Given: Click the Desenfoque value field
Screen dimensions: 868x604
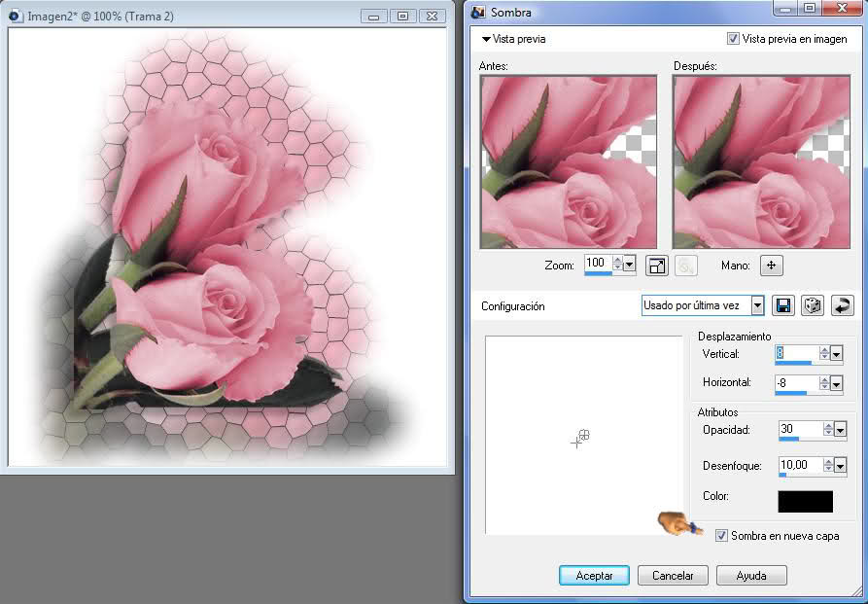Looking at the screenshot, I should click(801, 465).
